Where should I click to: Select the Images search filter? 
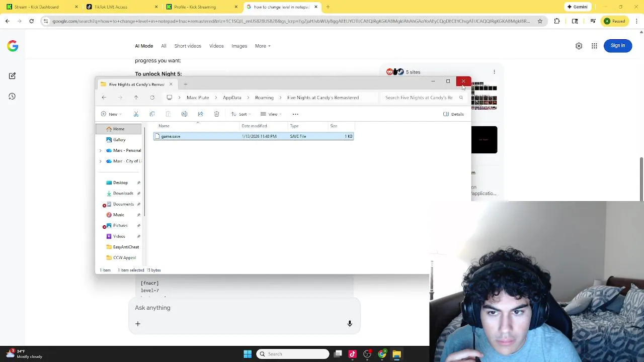(x=239, y=46)
